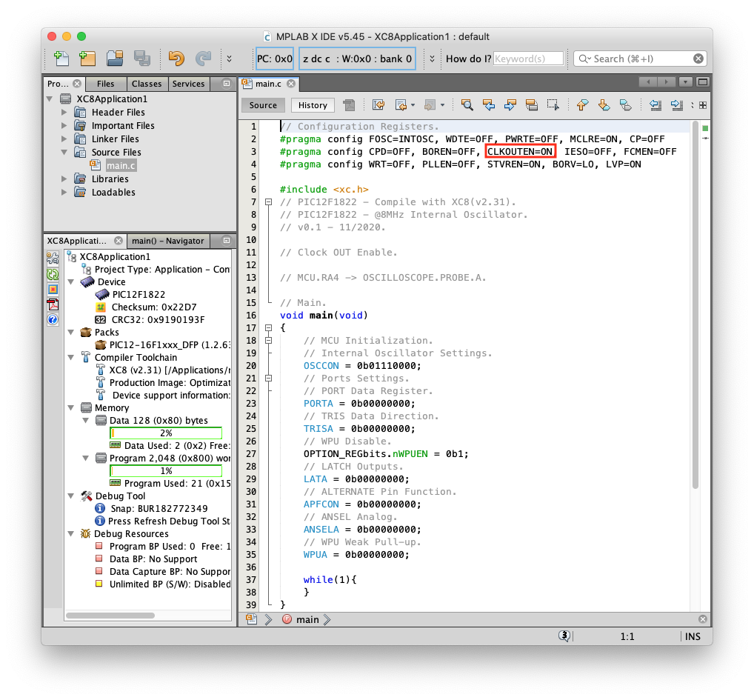Click the Program memory 1% usage bar
754x700 pixels.
166,470
